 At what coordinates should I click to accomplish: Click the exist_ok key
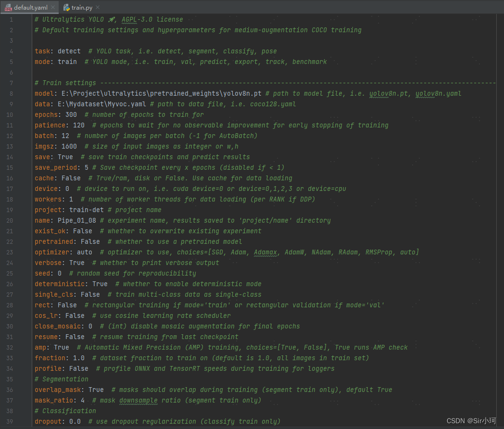pos(50,231)
